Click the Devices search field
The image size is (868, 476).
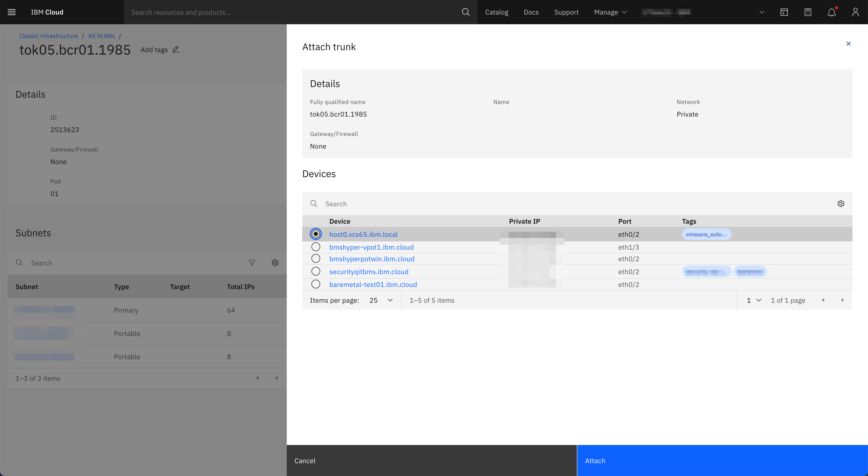(573, 204)
